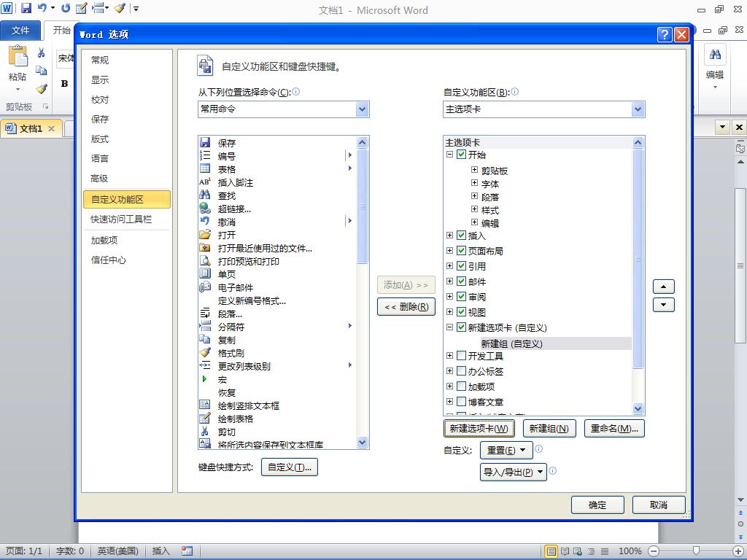
Task: Click the command list scrollbar down arrow
Action: 362,443
